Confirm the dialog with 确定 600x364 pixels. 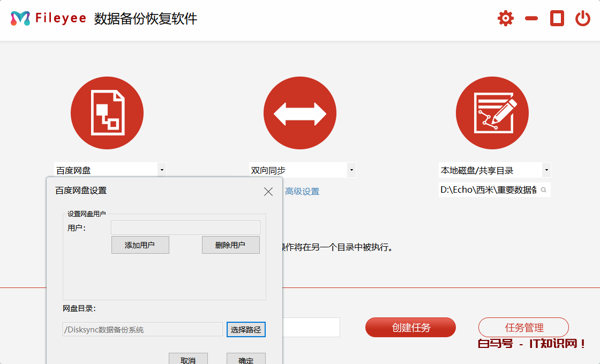pos(246,359)
